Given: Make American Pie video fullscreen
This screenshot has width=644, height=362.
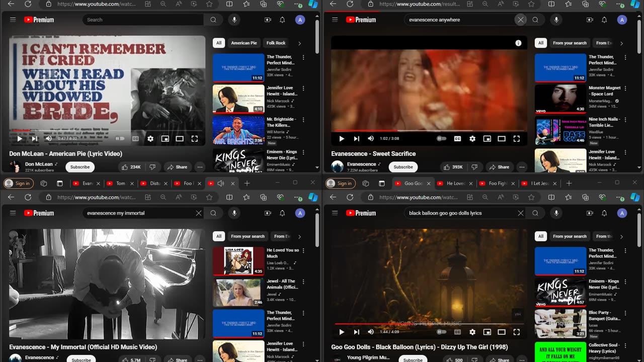Looking at the screenshot, I should coord(195,139).
